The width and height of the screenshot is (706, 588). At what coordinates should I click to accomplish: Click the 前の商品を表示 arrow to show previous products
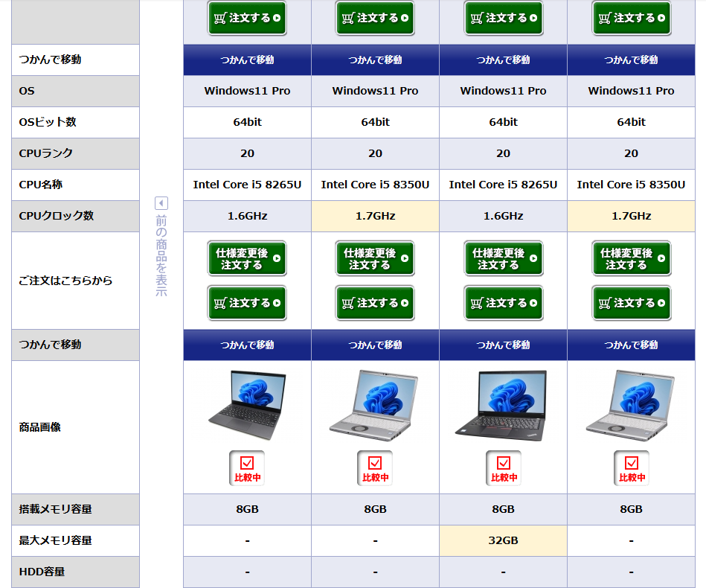[161, 203]
